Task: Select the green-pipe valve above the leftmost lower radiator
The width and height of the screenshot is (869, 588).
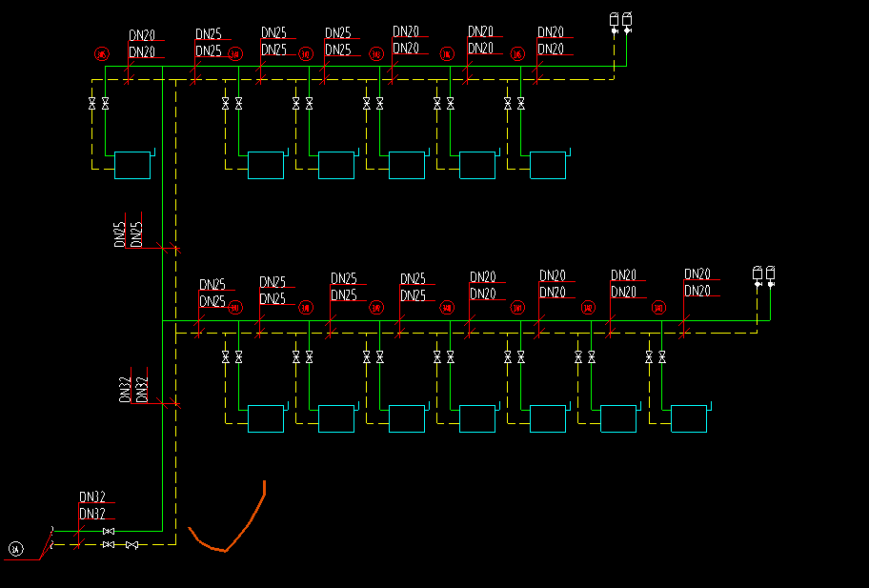Action: pyautogui.click(x=239, y=357)
